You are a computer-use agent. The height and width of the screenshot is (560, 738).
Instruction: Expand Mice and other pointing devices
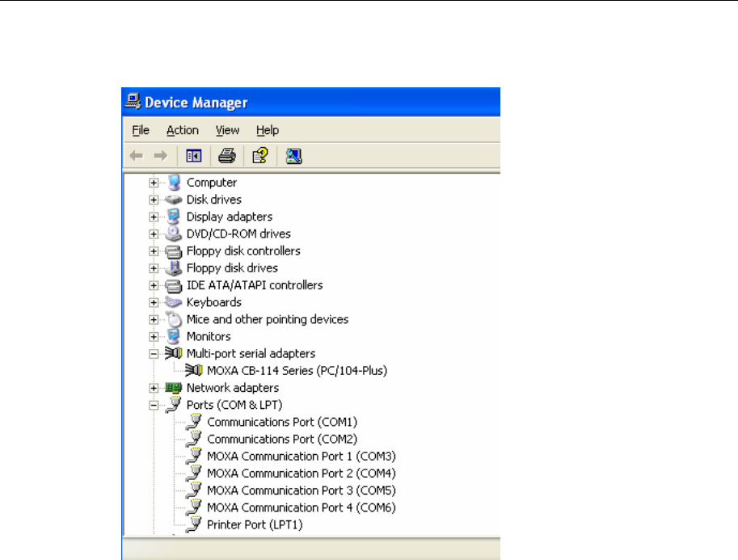pos(154,319)
